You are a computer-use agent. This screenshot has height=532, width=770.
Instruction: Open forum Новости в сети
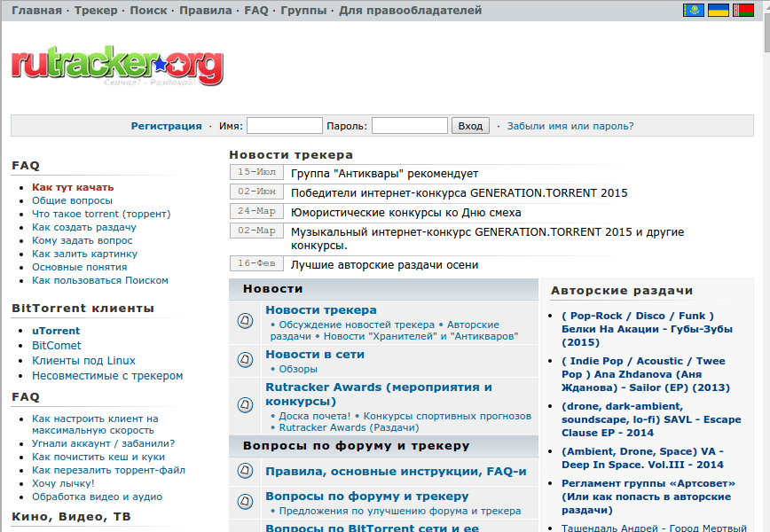tap(315, 355)
